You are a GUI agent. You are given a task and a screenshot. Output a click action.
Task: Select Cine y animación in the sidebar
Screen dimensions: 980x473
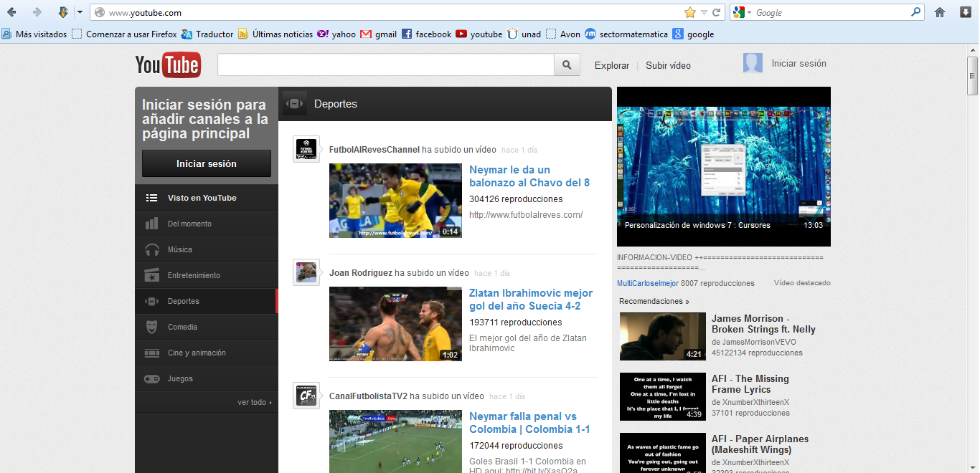click(207, 353)
